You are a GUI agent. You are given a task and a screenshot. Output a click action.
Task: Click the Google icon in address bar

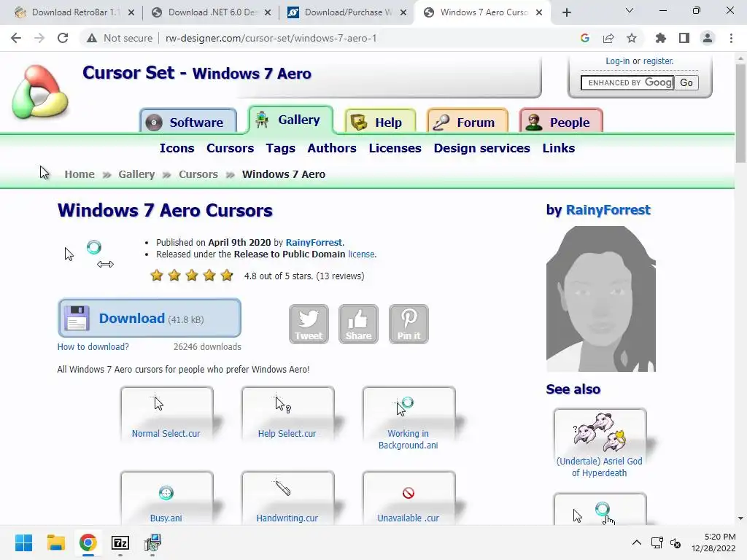tap(585, 38)
